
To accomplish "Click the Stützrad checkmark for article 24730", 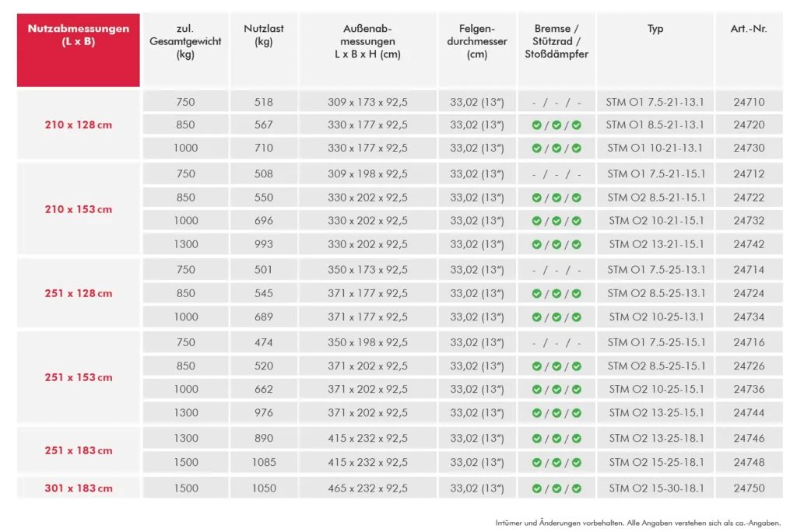I will (x=556, y=149).
